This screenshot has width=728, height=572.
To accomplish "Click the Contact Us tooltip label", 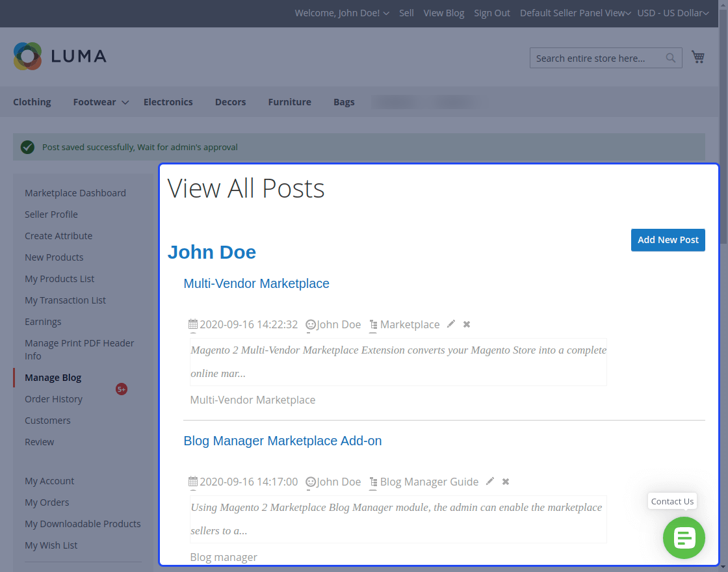I will [x=672, y=501].
